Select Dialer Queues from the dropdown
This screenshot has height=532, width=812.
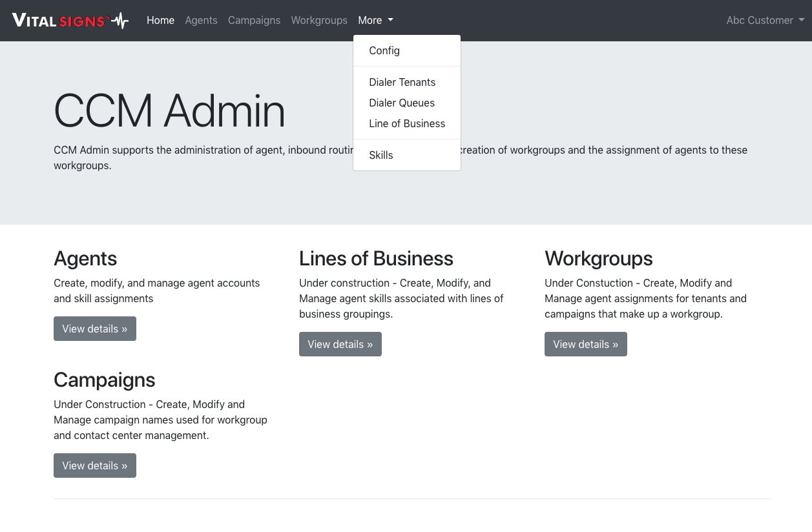click(x=402, y=103)
